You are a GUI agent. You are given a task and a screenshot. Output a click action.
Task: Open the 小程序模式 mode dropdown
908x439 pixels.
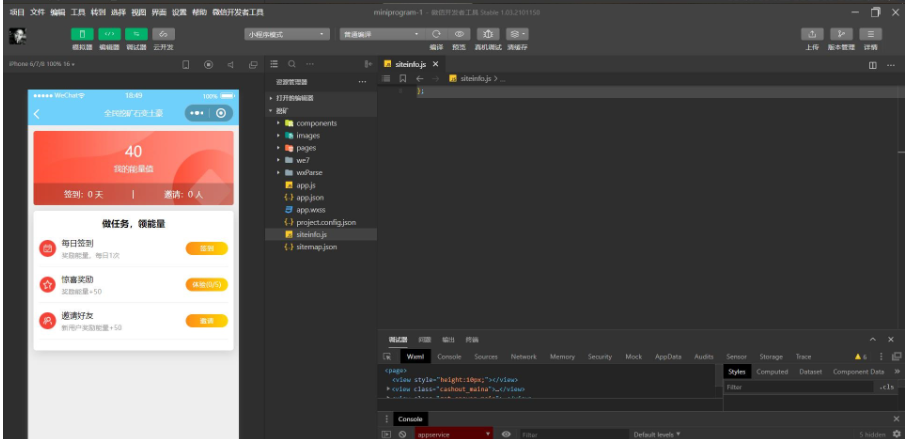point(287,34)
